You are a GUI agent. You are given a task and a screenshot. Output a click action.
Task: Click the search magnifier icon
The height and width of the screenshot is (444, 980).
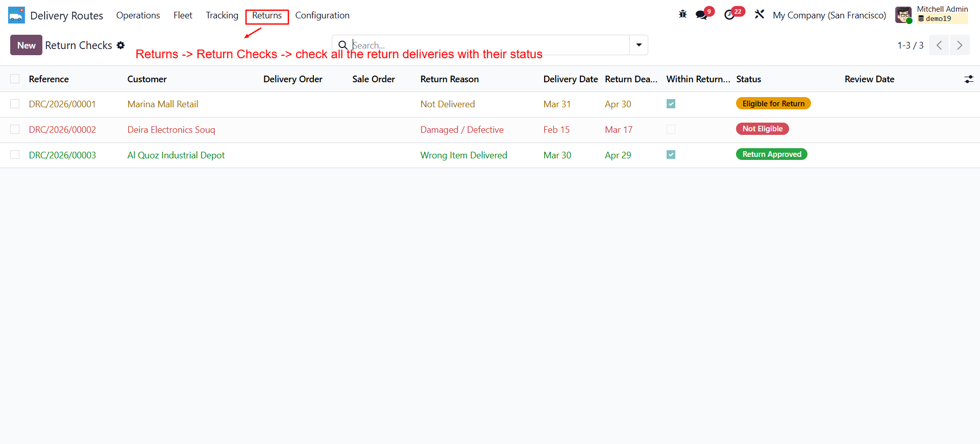coord(343,45)
